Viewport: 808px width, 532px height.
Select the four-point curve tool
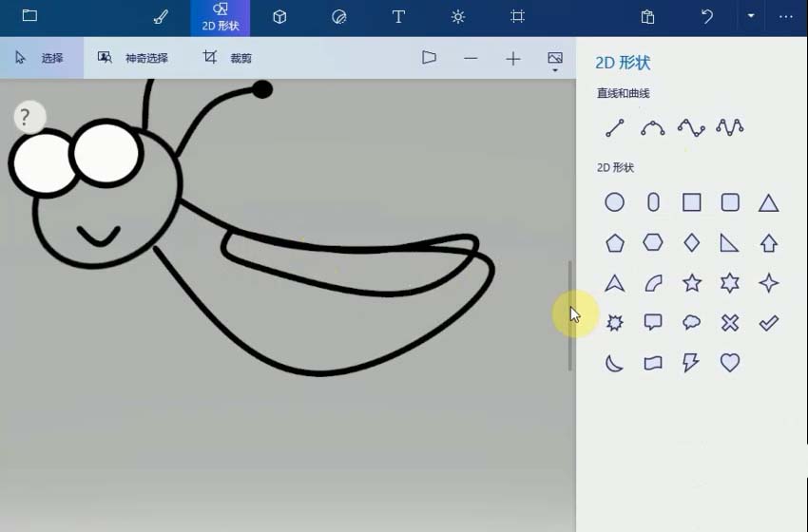[x=691, y=127]
